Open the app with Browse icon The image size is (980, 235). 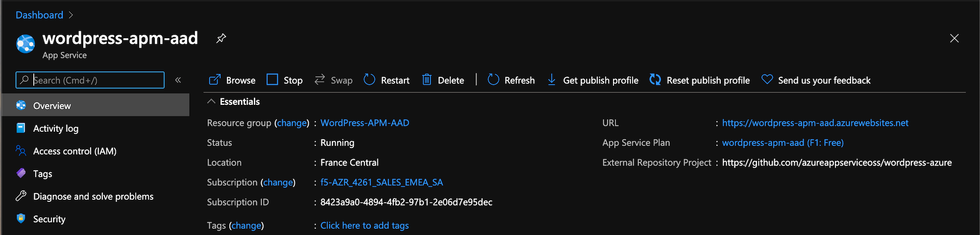click(215, 80)
